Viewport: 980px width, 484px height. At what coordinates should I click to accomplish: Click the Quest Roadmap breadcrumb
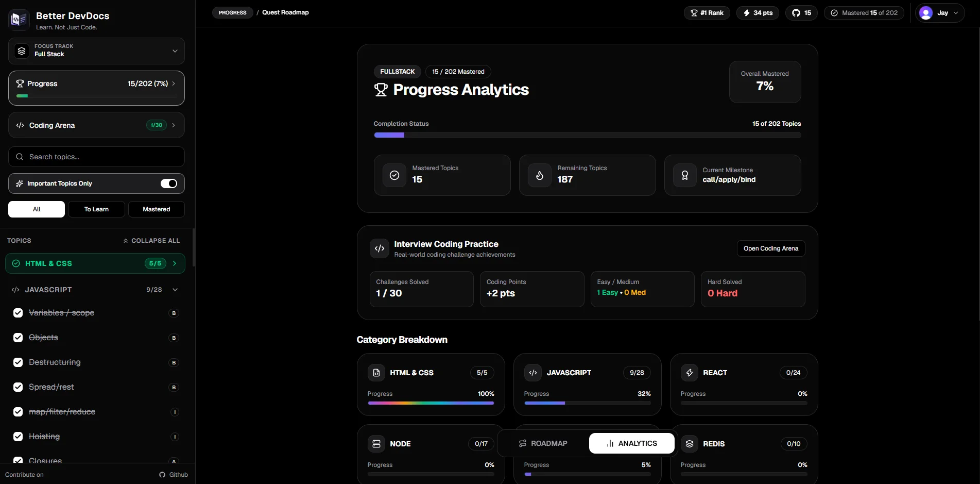point(285,12)
